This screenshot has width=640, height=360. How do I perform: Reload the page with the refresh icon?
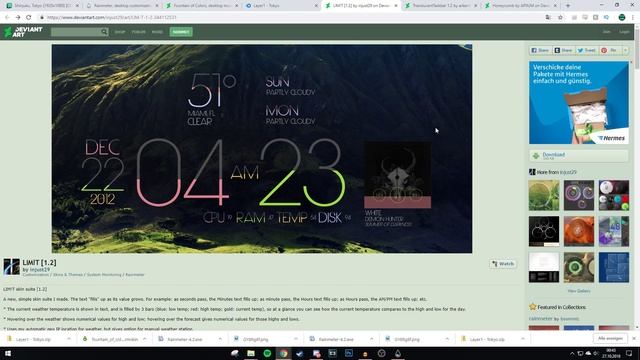click(x=29, y=18)
